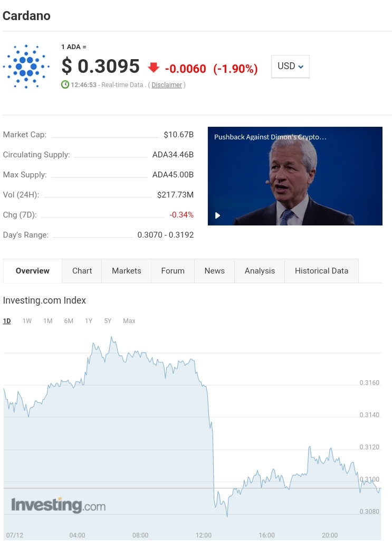The width and height of the screenshot is (392, 556).
Task: Click the red down arrow price indicator
Action: [x=154, y=68]
